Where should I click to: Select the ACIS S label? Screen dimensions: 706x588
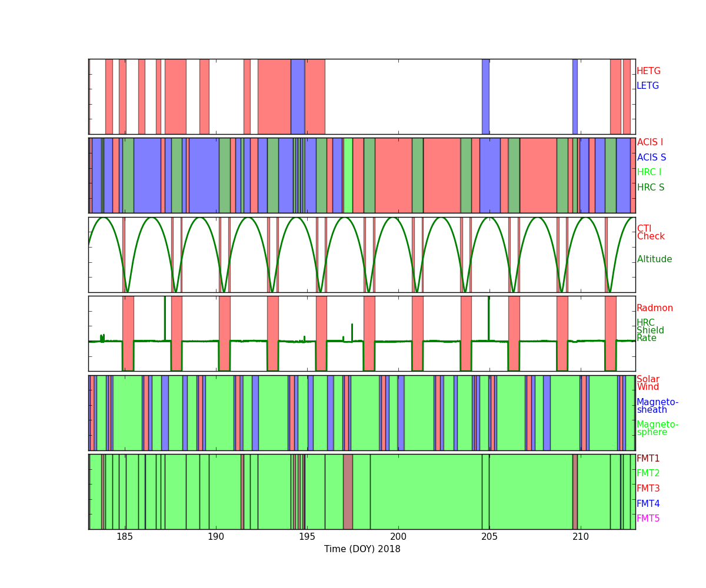coord(651,158)
